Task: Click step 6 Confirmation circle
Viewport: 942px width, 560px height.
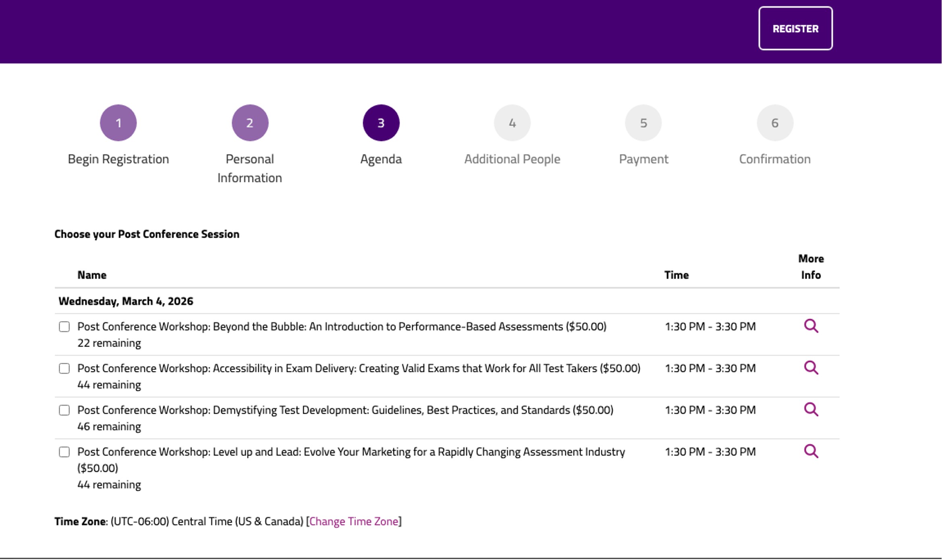Action: [x=774, y=123]
